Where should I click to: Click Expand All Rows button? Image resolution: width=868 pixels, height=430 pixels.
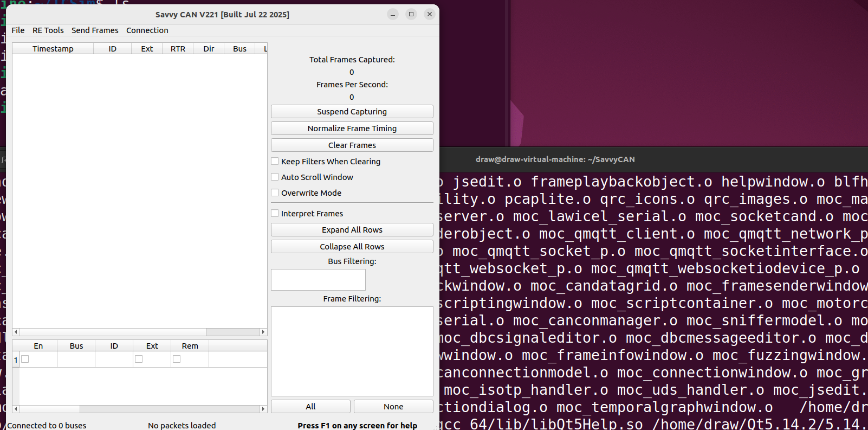(352, 230)
